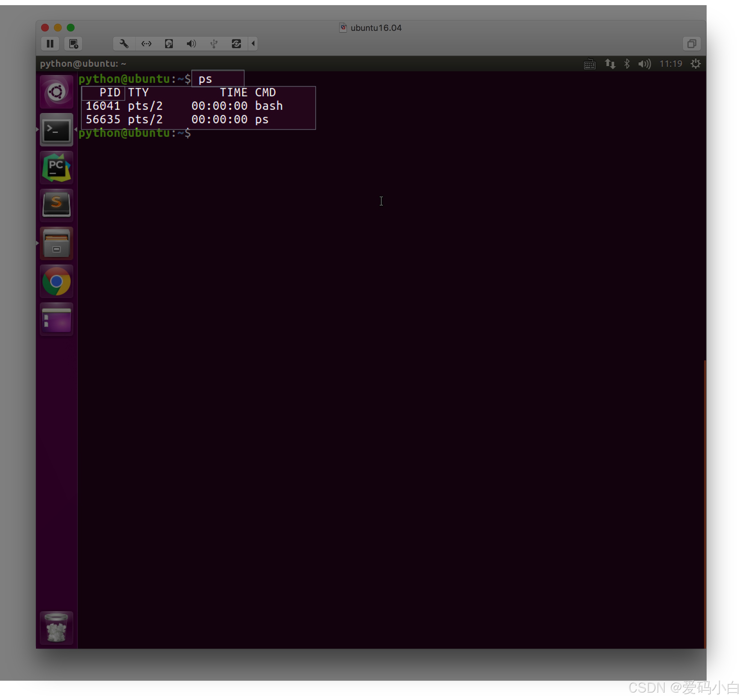Open the Trash in launcher

56,628
